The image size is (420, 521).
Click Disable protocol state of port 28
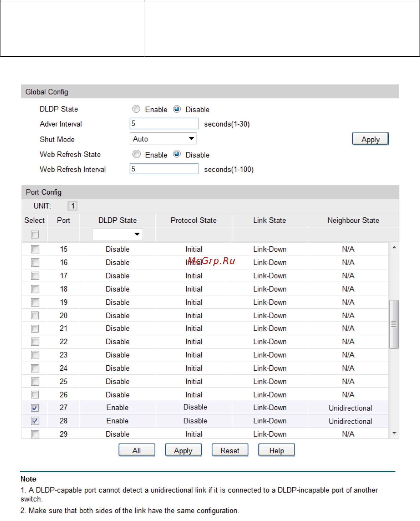(x=195, y=421)
